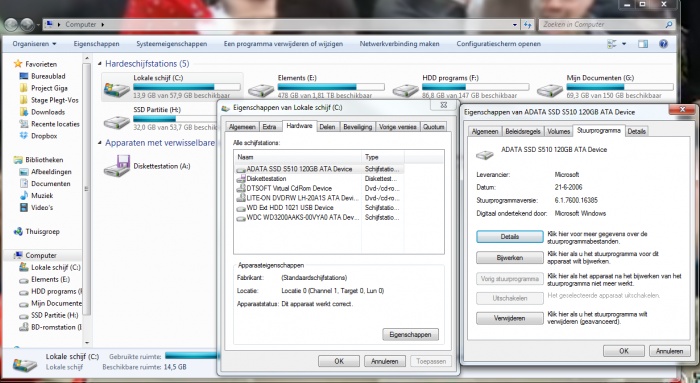
Task: Open the view options dropdown arrow
Action: point(624,44)
